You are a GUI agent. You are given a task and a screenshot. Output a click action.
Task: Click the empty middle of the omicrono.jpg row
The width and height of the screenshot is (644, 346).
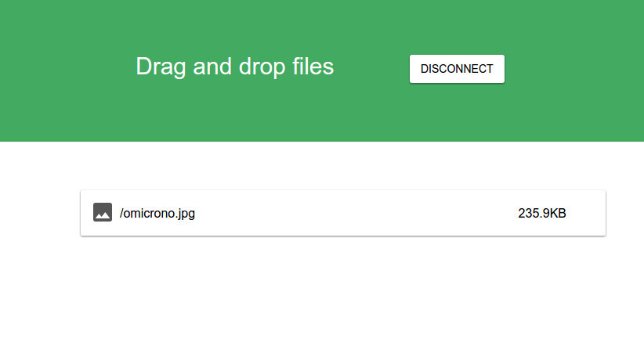(353, 213)
